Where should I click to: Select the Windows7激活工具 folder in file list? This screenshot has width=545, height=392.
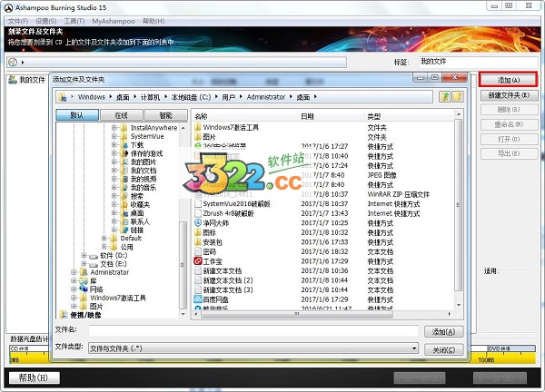[226, 127]
